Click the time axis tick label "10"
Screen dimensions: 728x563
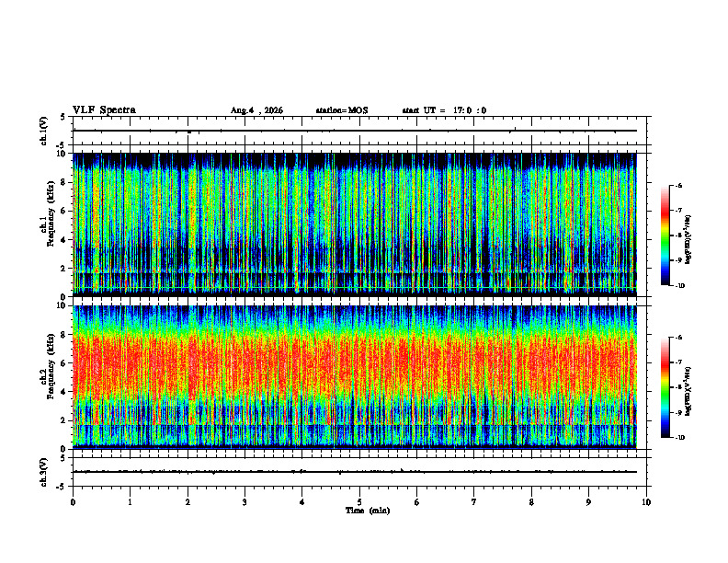(x=646, y=502)
